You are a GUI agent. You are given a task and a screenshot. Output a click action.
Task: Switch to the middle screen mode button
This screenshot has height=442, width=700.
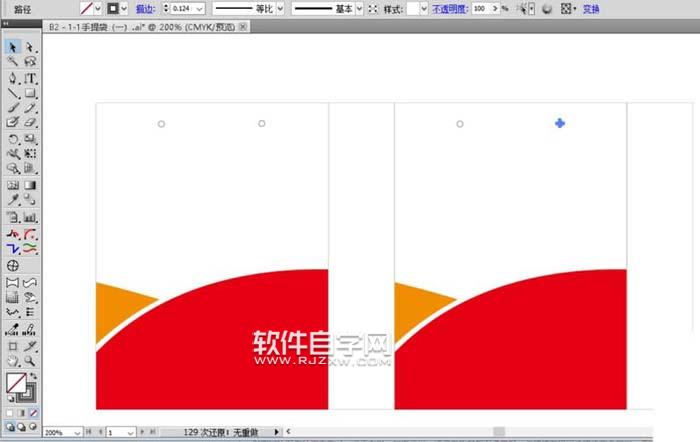(21, 427)
